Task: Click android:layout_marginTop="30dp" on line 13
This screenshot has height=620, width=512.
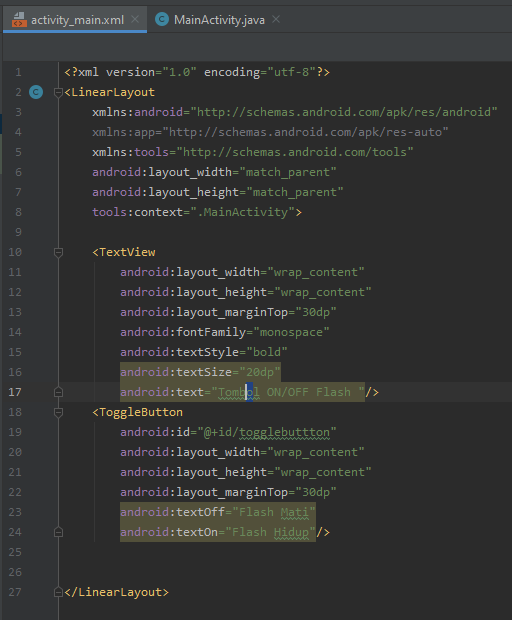Action: (228, 312)
